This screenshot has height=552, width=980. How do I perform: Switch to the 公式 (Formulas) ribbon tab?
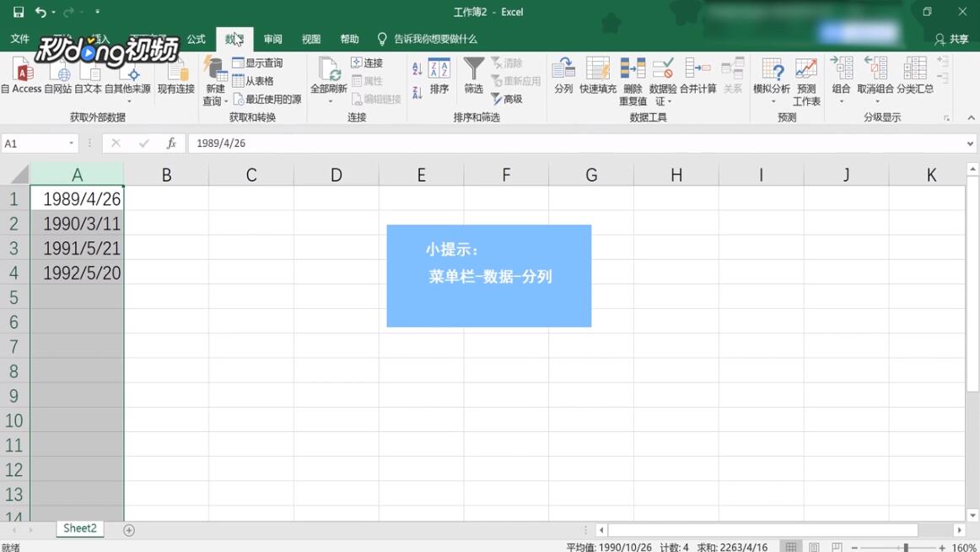click(x=195, y=39)
